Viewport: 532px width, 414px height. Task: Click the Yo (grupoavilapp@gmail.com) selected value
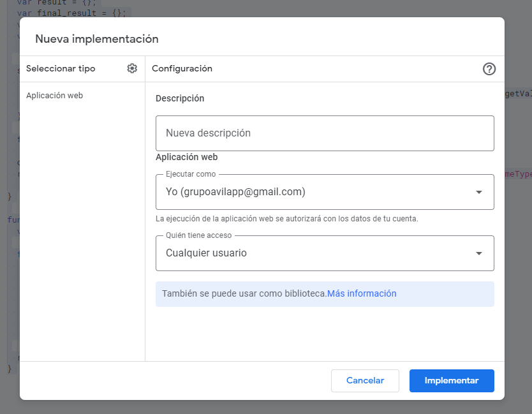(235, 192)
